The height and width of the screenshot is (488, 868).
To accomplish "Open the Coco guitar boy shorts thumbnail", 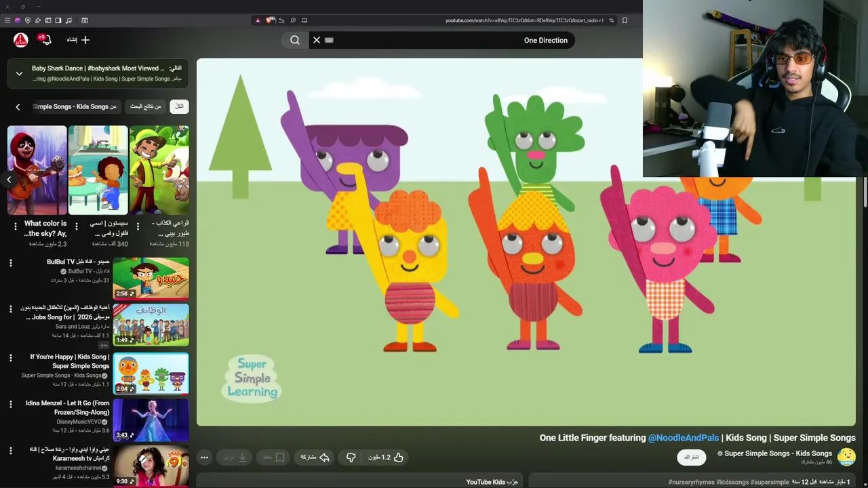I will (x=37, y=170).
